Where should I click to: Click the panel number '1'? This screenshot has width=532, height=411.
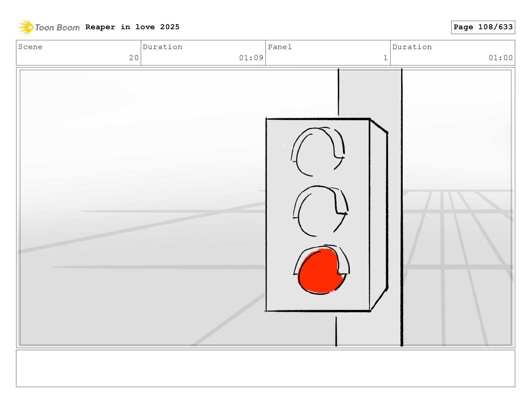pos(386,58)
